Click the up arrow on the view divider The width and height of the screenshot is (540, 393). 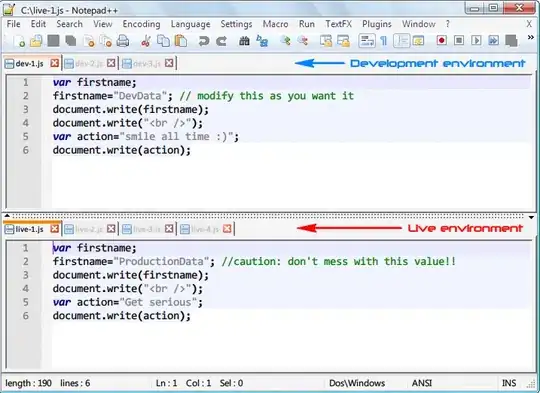pos(7,216)
